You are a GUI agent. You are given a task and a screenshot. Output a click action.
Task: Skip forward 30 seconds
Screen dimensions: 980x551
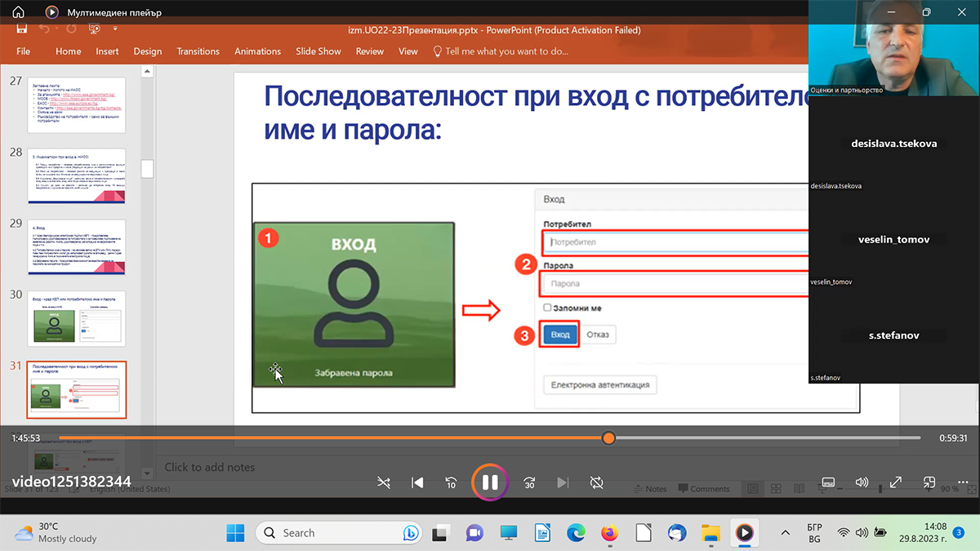click(529, 482)
